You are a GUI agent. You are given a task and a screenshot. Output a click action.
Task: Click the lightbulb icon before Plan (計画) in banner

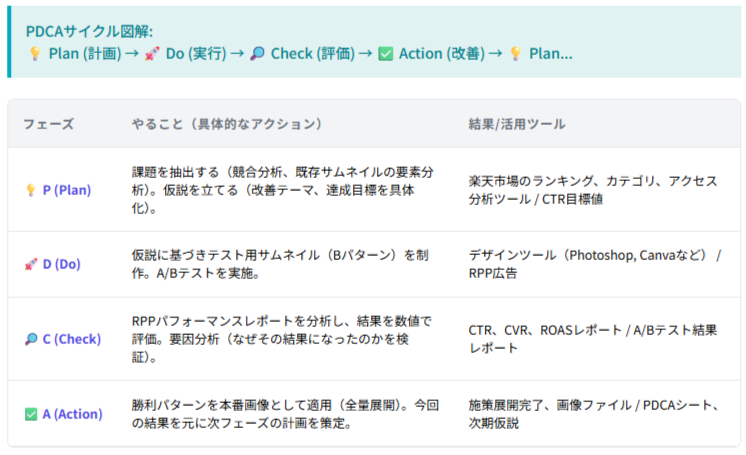34,53
